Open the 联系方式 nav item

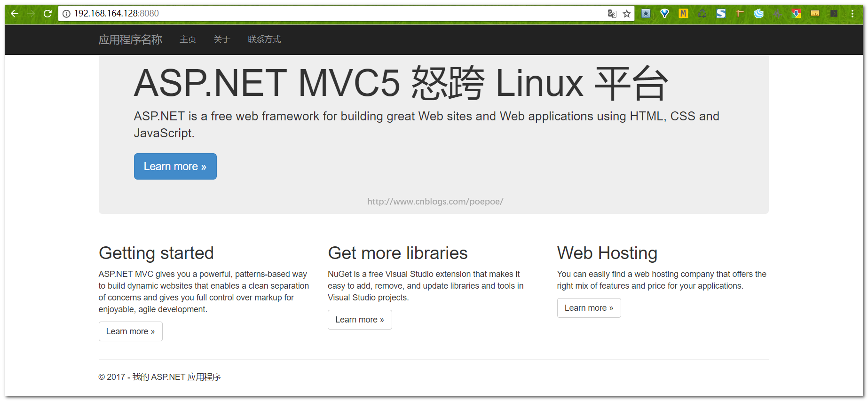click(x=264, y=39)
